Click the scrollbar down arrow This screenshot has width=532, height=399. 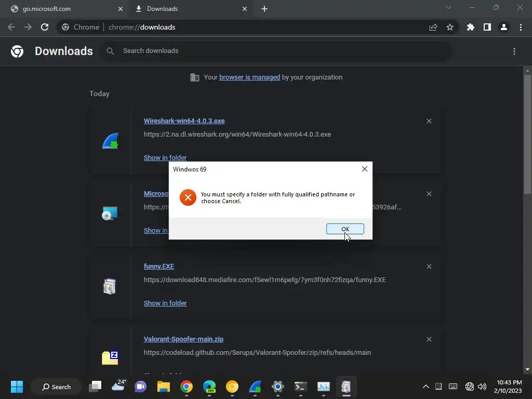[x=527, y=369]
